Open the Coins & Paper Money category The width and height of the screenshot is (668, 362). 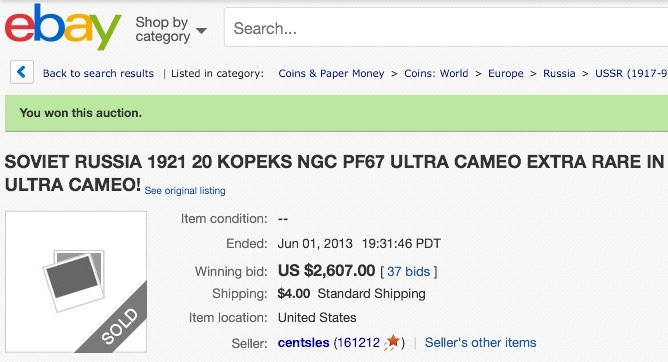tap(331, 73)
